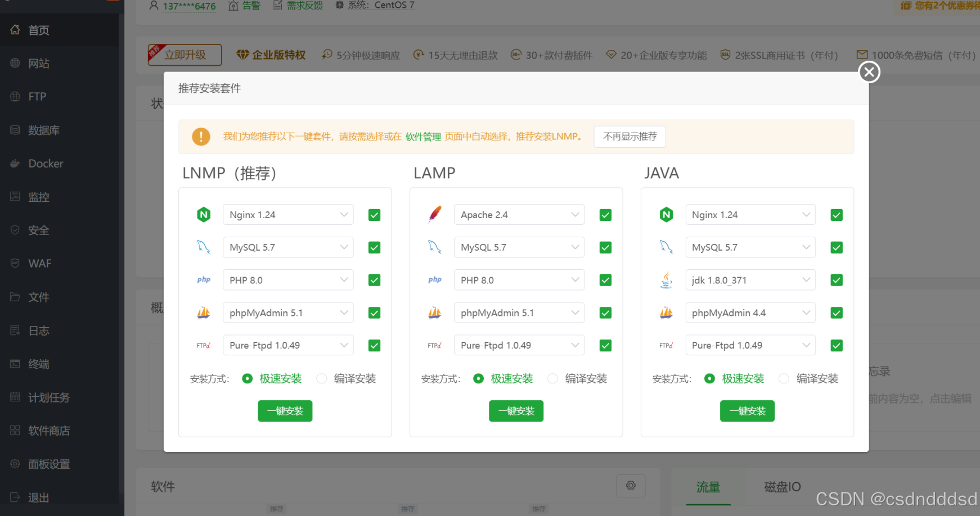Click the orange warning icon in recommendation banner
The height and width of the screenshot is (516, 980).
(x=201, y=137)
